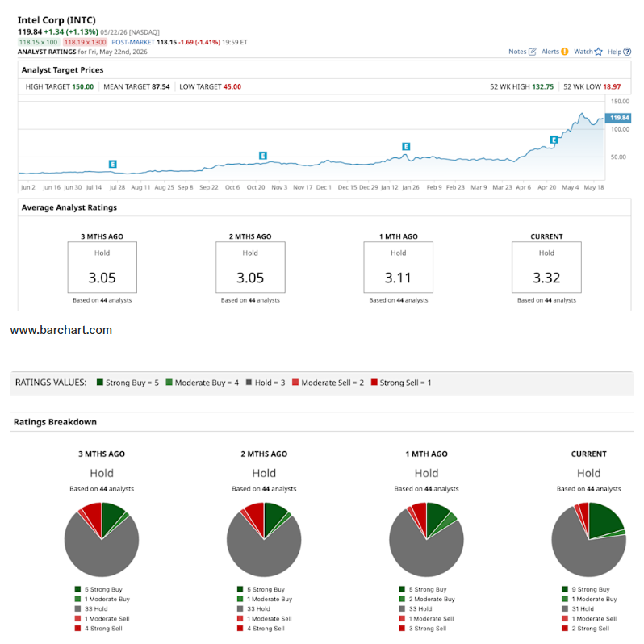The width and height of the screenshot is (644, 644).
Task: Click the earnings E marker near Jan 26
Action: pyautogui.click(x=406, y=147)
